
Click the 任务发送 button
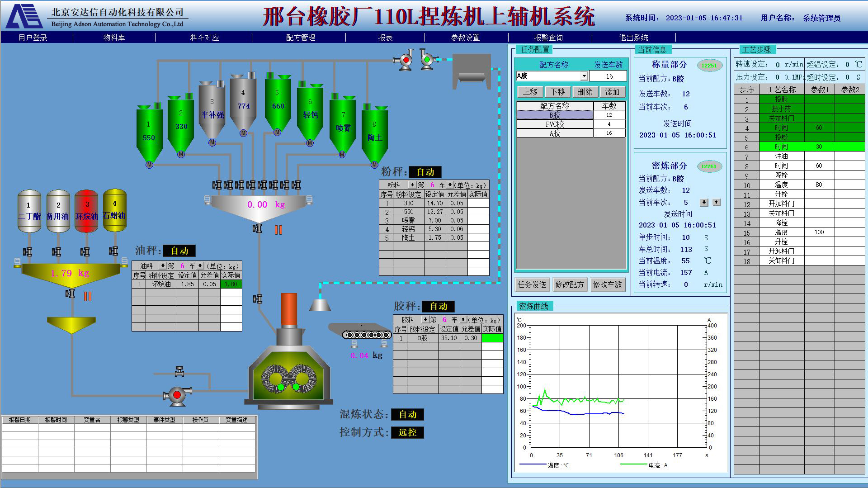[x=532, y=284]
